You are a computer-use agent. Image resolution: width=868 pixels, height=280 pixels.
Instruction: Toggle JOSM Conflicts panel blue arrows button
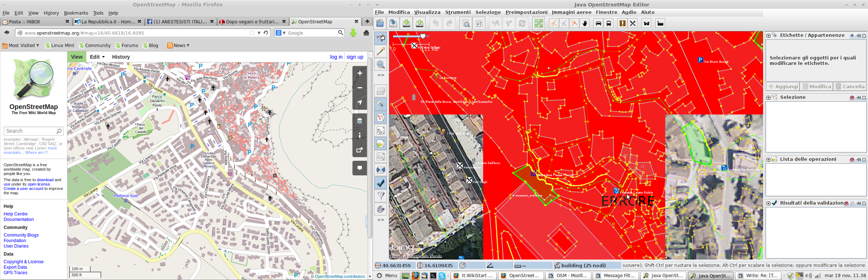click(380, 170)
